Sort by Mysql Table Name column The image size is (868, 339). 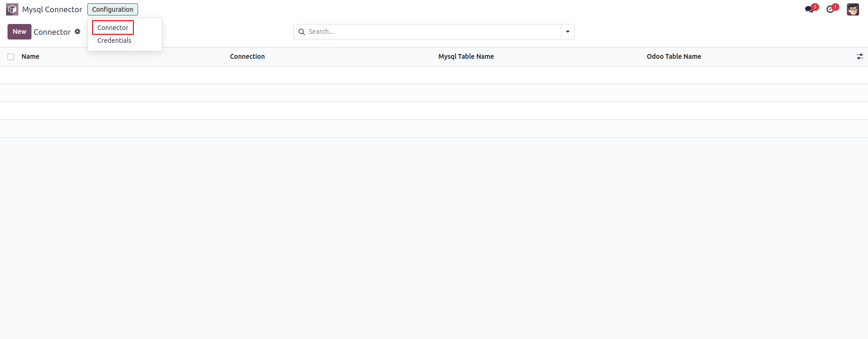466,56
